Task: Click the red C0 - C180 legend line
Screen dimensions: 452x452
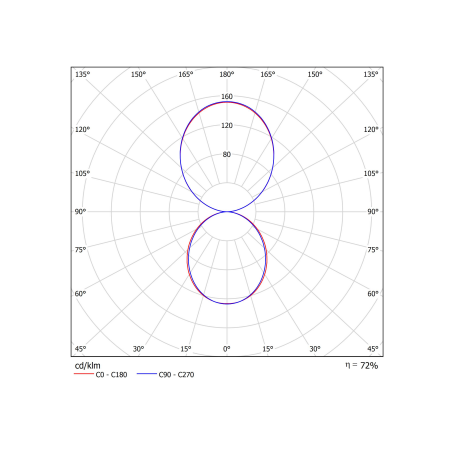Action: point(84,374)
